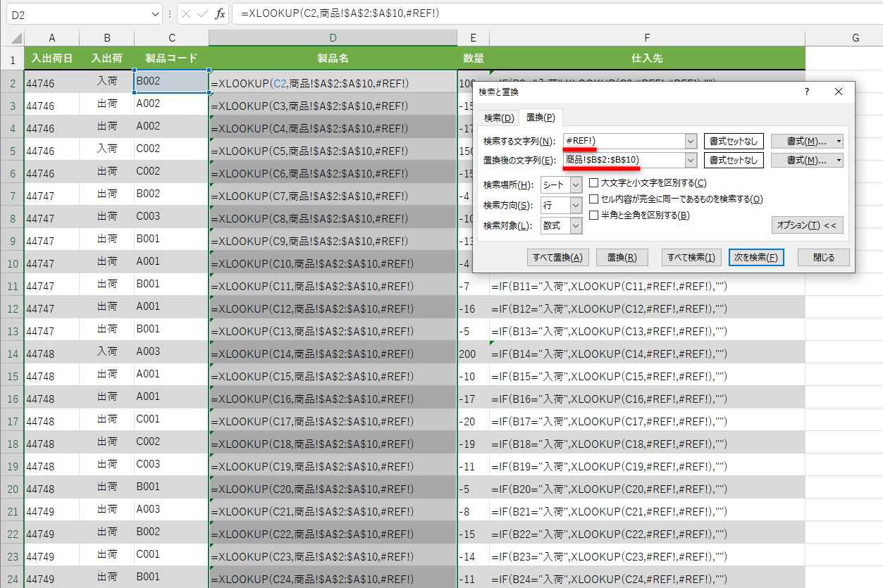This screenshot has height=588, width=883.
Task: Click the 数量 header cell
Action: point(473,58)
